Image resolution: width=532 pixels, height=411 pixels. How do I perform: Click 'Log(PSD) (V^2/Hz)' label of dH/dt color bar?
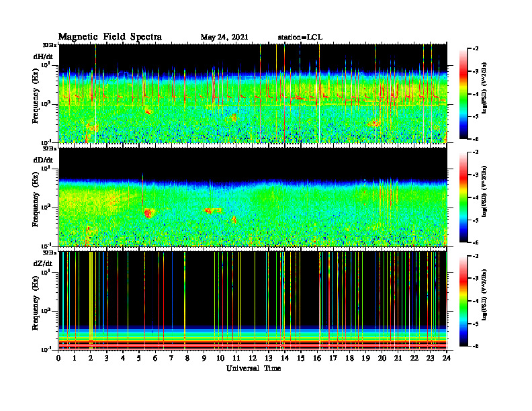[x=484, y=88]
